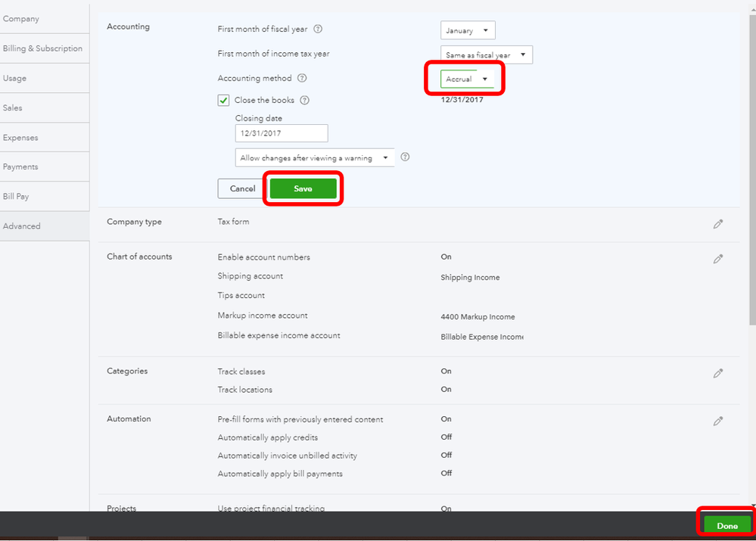Click help icon beside First month of fiscal year
756x541 pixels.
point(318,29)
